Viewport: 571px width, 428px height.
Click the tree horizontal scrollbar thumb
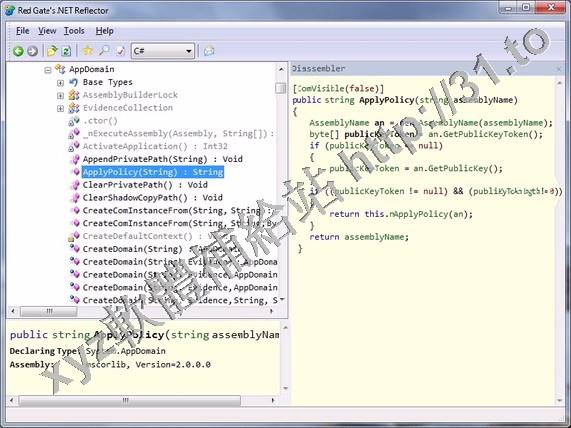[x=48, y=311]
